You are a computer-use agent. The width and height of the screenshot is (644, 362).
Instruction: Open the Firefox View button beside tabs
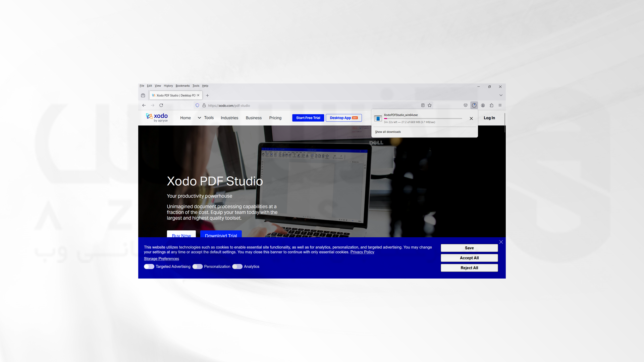pos(143,96)
